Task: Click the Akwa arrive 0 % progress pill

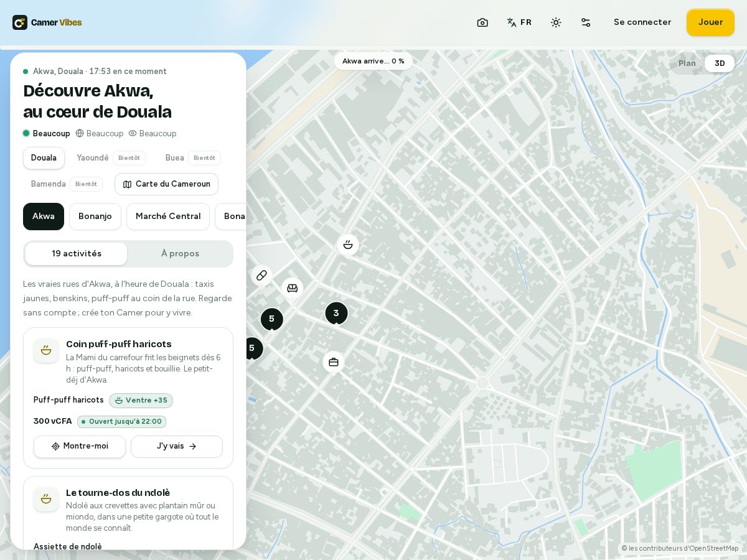Action: point(374,61)
